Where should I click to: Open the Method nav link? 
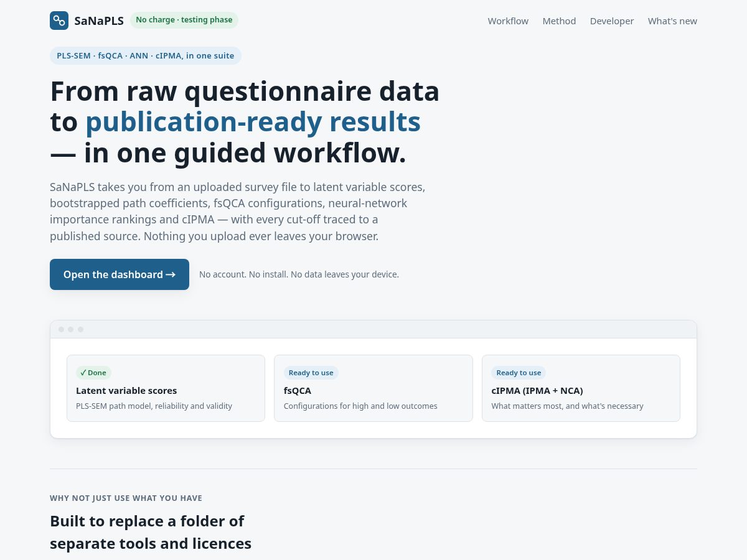point(559,21)
